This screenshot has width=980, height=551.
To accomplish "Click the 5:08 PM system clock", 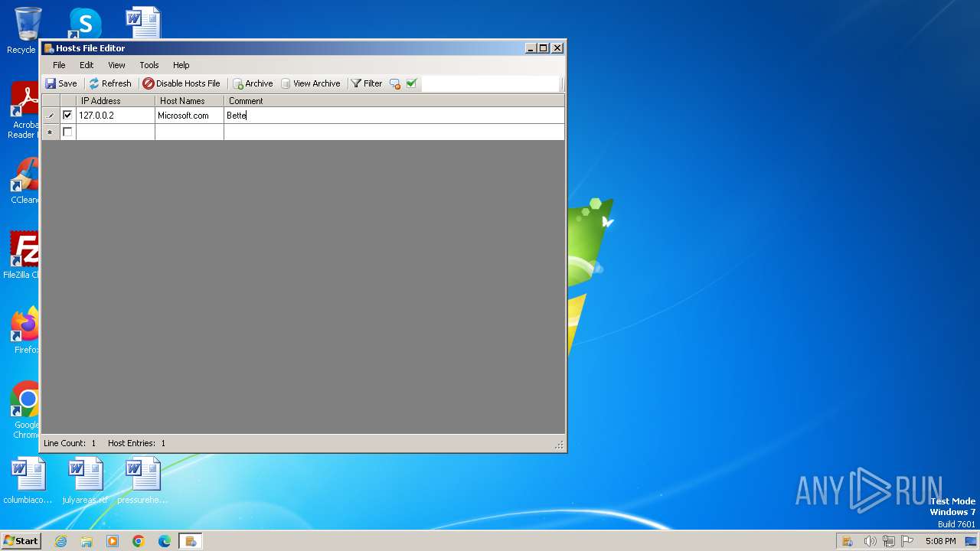I will pos(940,541).
